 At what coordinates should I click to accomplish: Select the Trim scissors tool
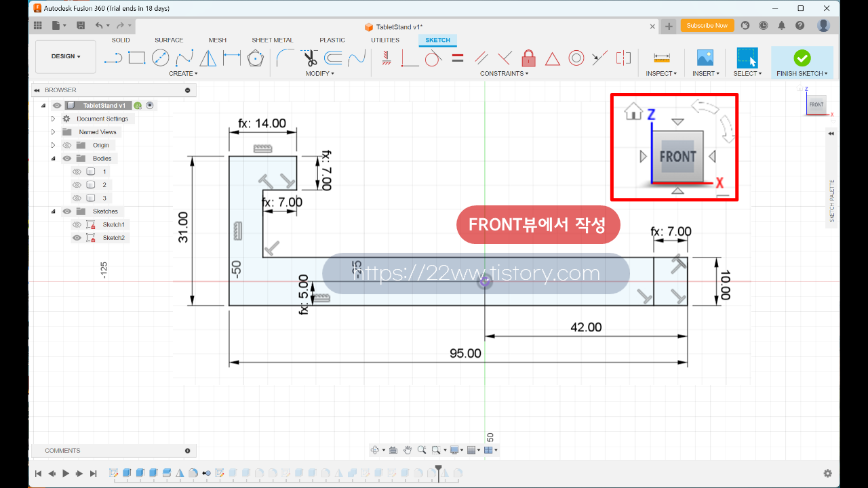[310, 58]
